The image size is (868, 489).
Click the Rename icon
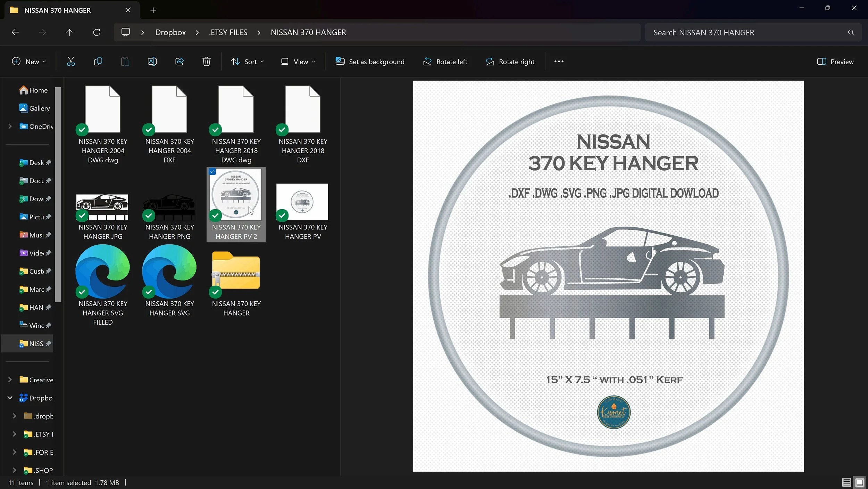point(152,62)
